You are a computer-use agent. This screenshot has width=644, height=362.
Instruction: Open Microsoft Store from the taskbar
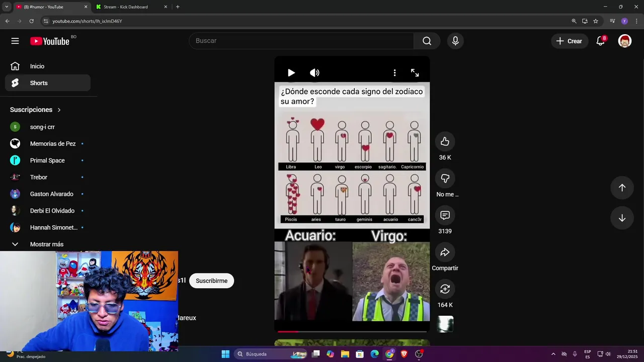point(360,354)
